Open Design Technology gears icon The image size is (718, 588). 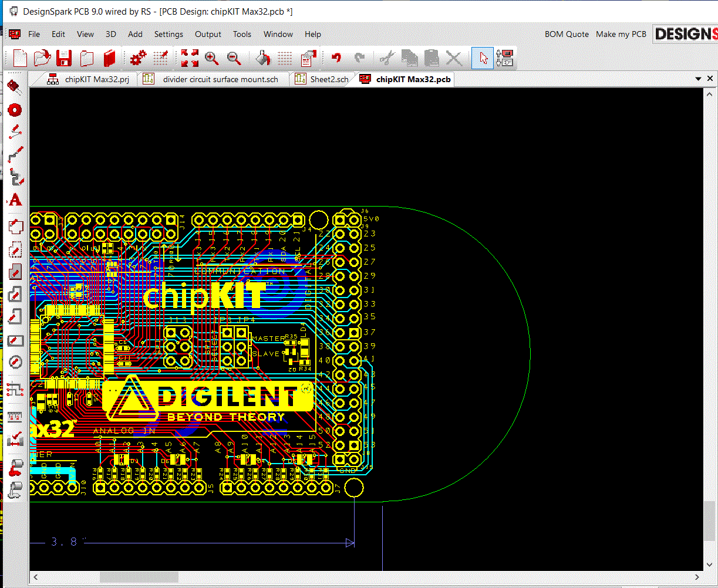coord(138,58)
